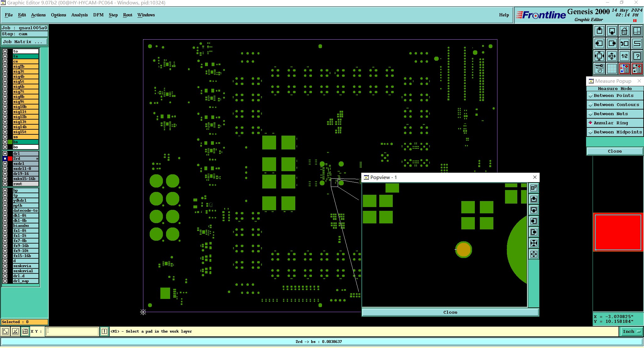This screenshot has height=348, width=644.
Task: Click the snap mode icon beside XY
Action: click(25, 331)
